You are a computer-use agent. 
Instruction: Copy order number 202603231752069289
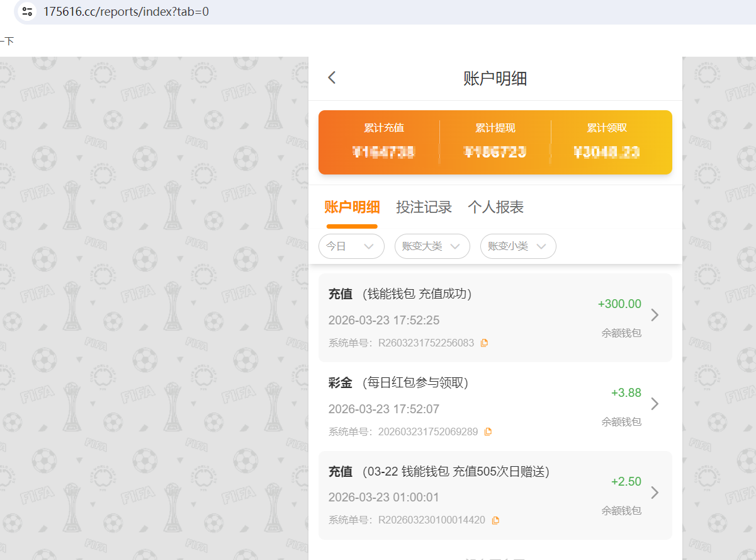click(488, 432)
